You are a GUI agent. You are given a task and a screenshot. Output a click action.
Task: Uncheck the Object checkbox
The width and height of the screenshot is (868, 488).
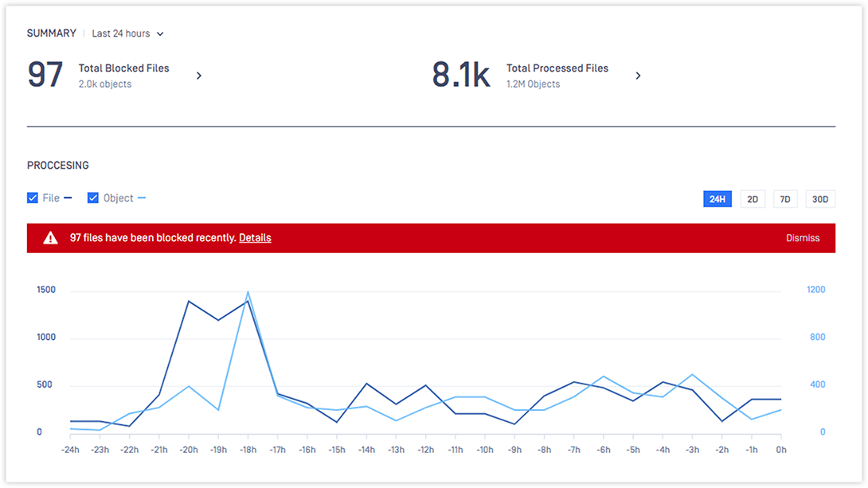tap(93, 197)
